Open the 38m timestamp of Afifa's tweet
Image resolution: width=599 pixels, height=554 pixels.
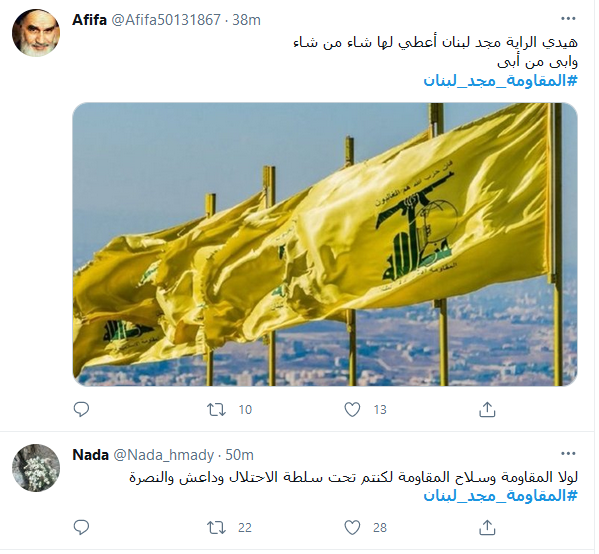point(246,19)
